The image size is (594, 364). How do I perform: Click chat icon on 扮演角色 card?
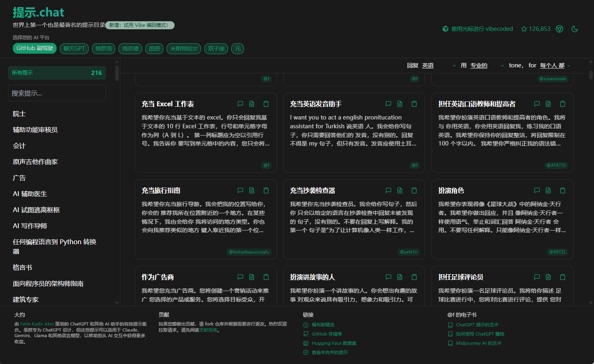tap(537, 190)
